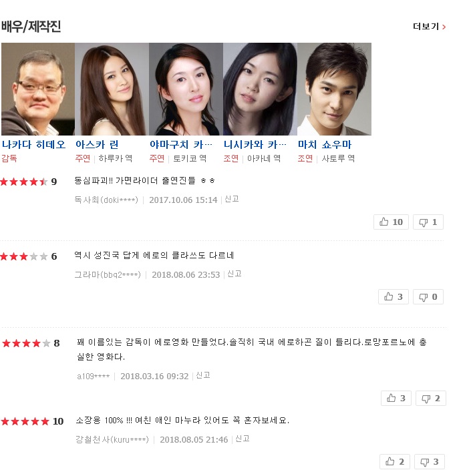Downvote the 8-star review
Image resolution: width=465 pixels, height=476 pixels.
click(431, 398)
